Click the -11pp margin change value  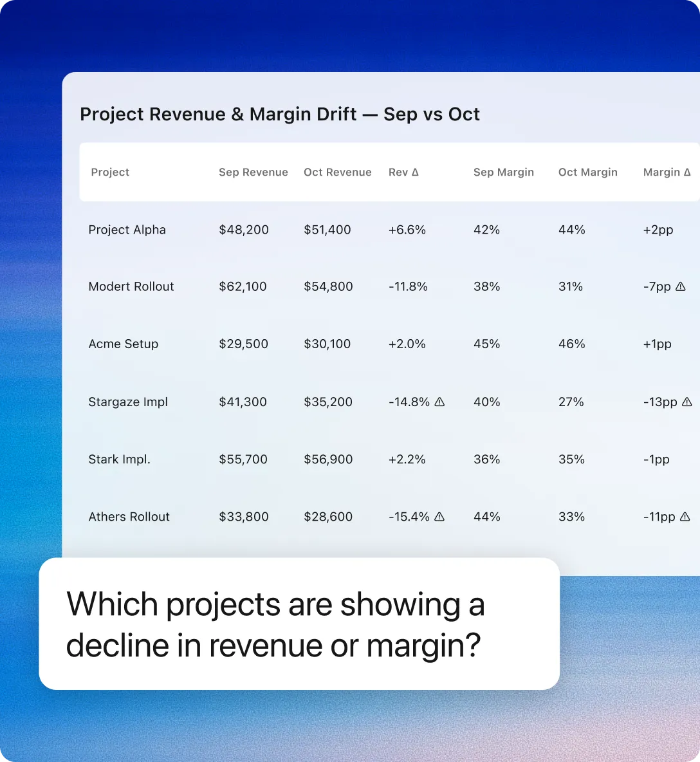659,517
